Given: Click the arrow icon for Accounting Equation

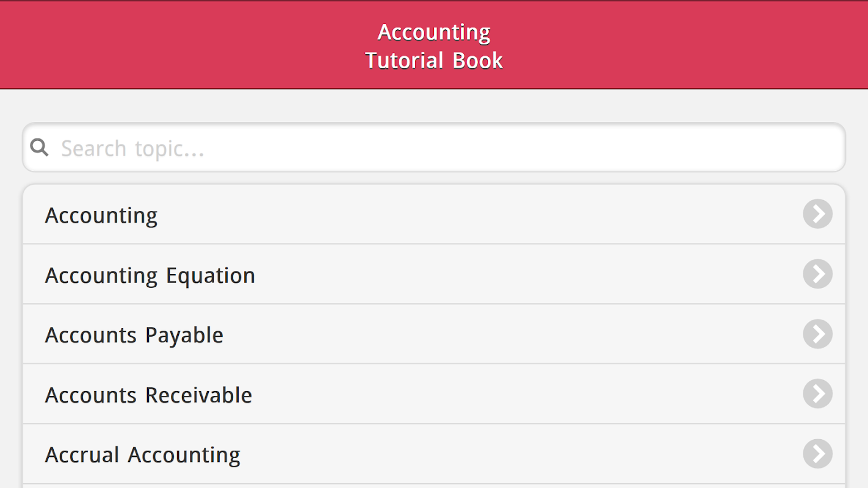Looking at the screenshot, I should coord(817,274).
